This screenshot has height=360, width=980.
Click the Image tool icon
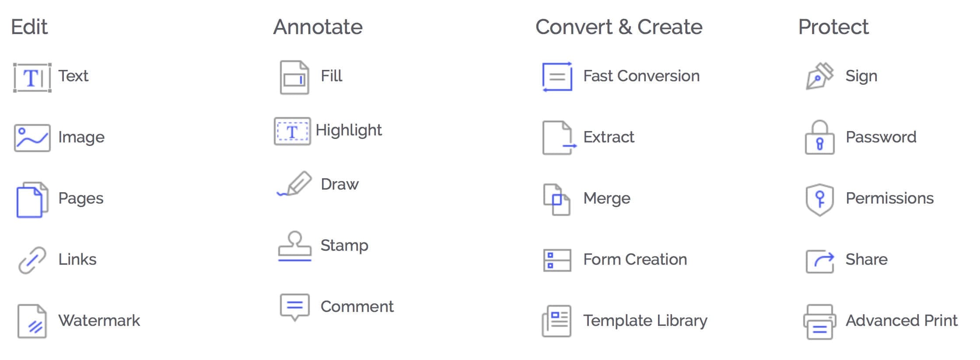[32, 138]
